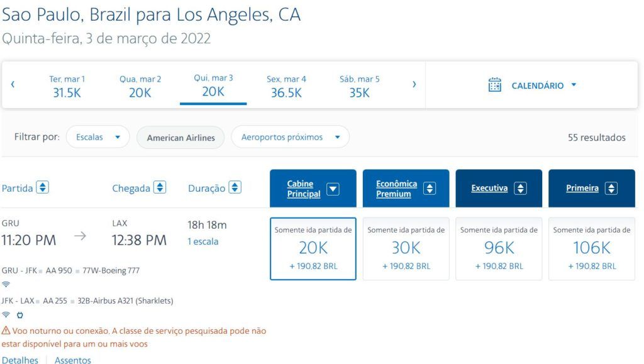The width and height of the screenshot is (644, 364).
Task: Click the Cabine Principal column header link
Action: 304,189
